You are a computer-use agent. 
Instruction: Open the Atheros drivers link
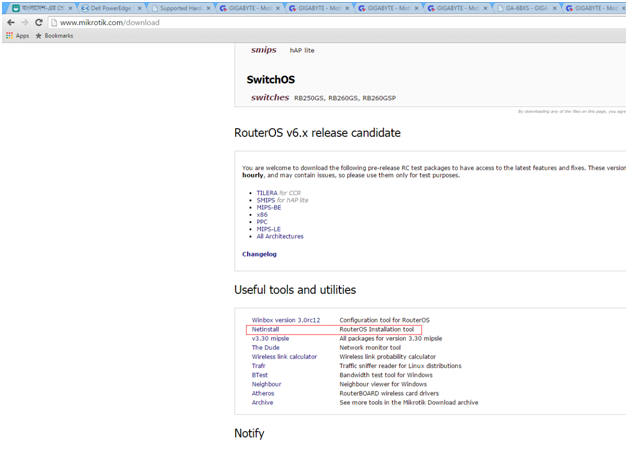point(263,393)
